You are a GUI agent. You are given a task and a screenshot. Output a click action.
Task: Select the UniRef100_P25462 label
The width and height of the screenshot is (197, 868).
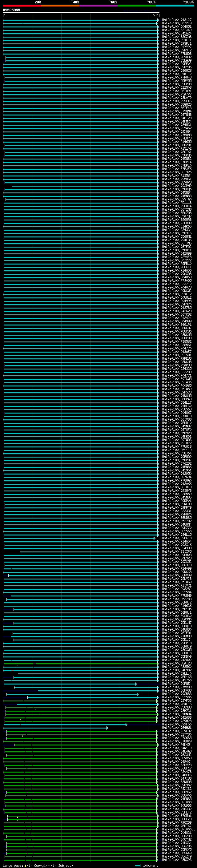(x=177, y=128)
